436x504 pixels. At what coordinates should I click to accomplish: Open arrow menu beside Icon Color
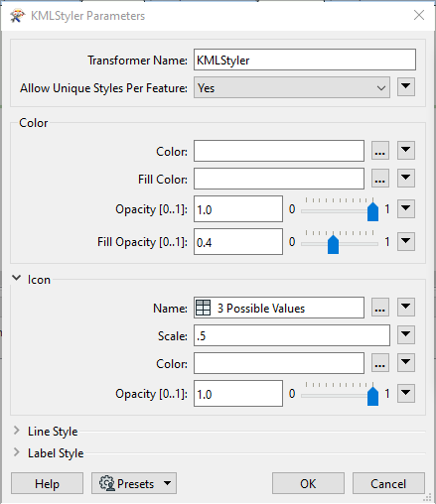pos(406,362)
